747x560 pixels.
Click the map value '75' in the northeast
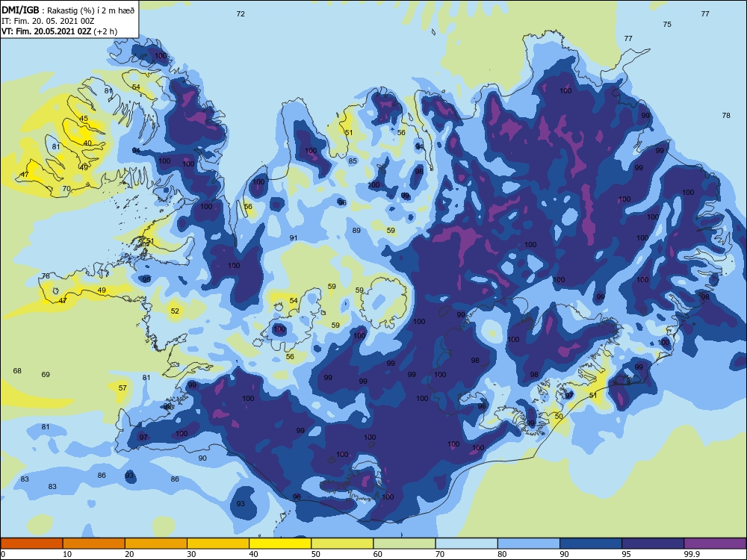click(x=667, y=25)
